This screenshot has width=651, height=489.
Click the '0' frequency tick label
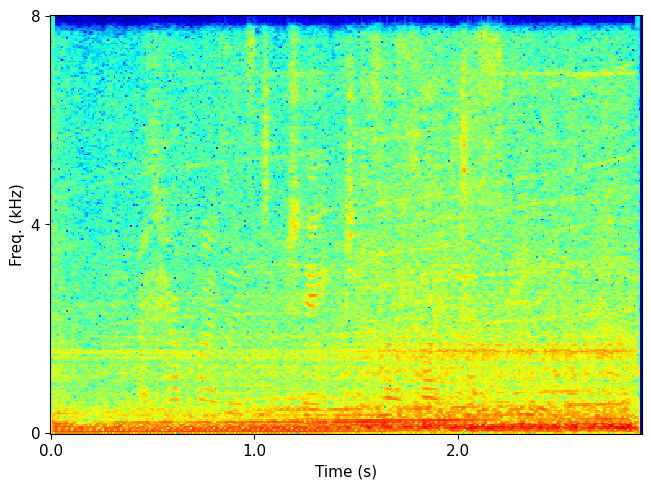(x=36, y=433)
